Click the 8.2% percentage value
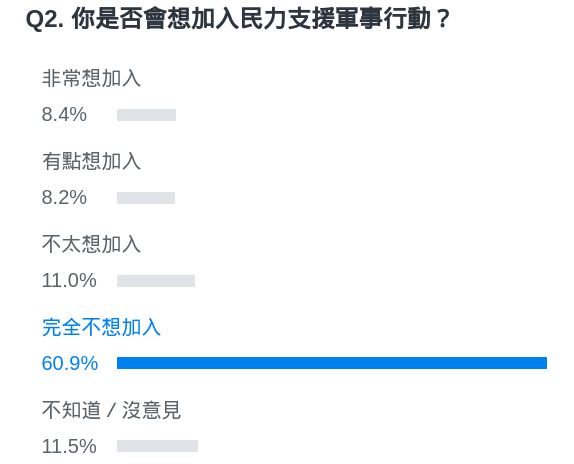Viewport: 574px width, 464px height. (64, 197)
